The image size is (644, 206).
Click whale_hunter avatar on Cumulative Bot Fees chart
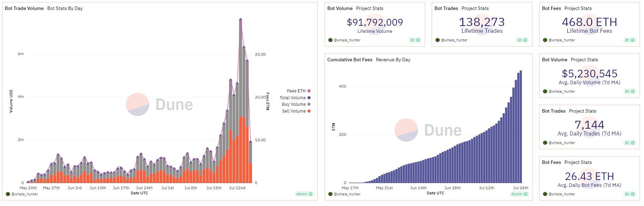tap(330, 194)
